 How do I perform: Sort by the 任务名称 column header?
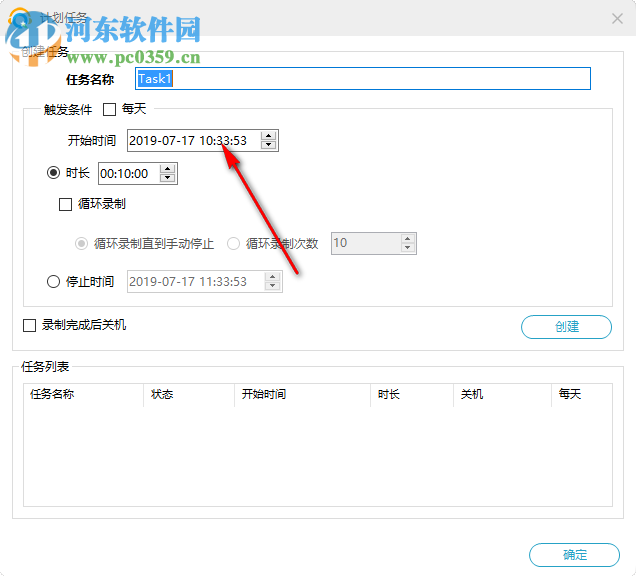[x=83, y=395]
